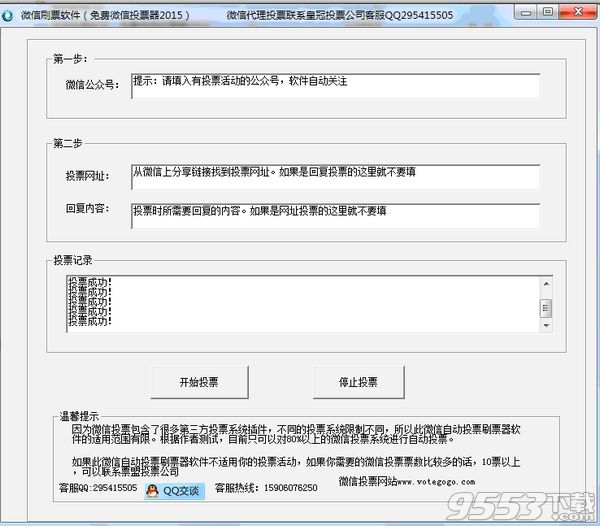Click the QQ penguin icon
The height and width of the screenshot is (526, 600).
[x=152, y=490]
